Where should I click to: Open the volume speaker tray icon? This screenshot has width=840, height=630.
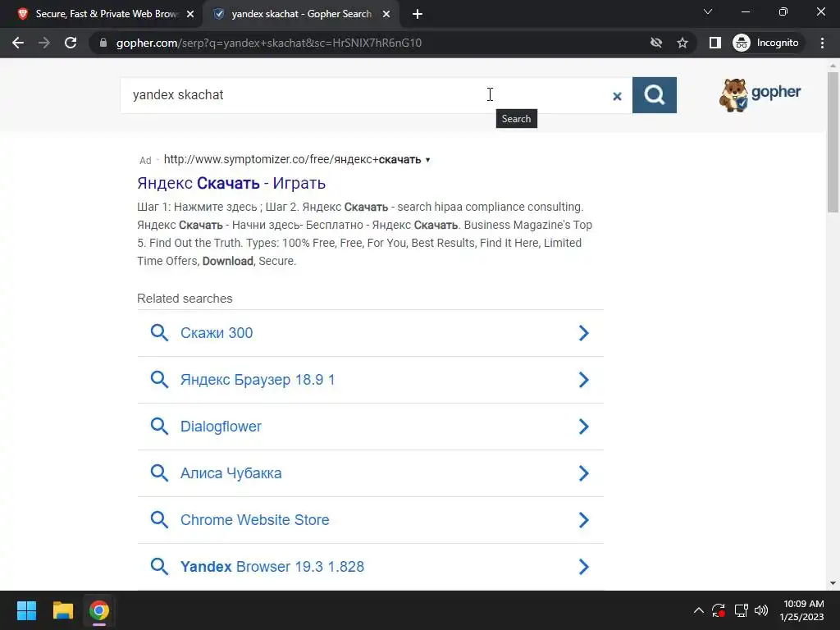[760, 610]
